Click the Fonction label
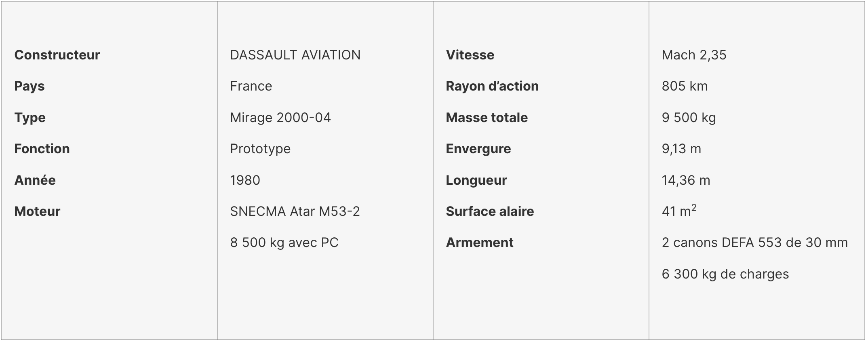 click(42, 149)
